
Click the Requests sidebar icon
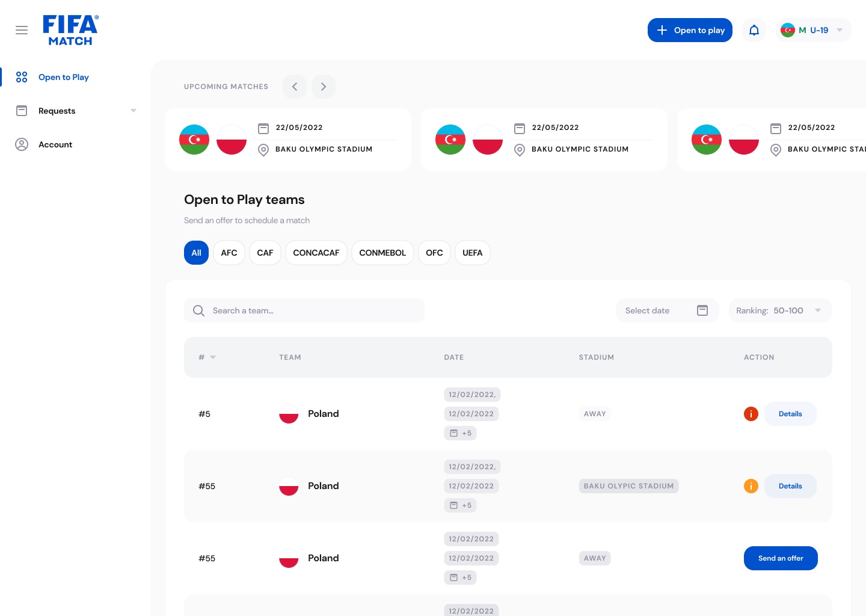(22, 111)
